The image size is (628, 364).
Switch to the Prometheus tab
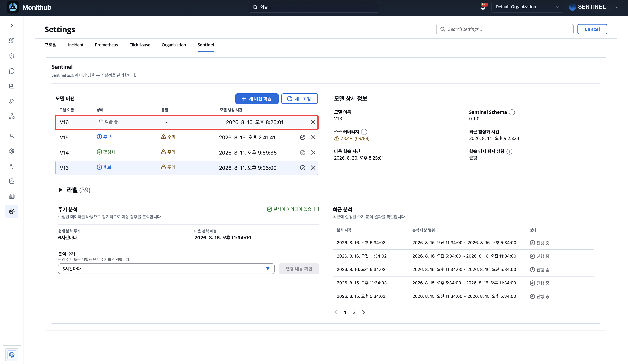click(106, 45)
